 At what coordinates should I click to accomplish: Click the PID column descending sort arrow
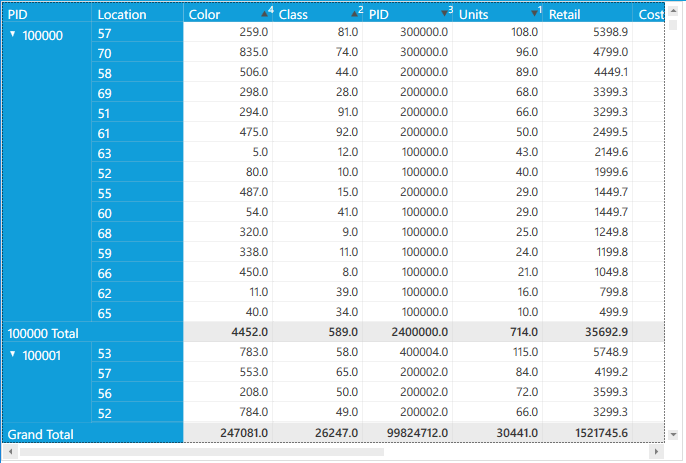point(445,13)
